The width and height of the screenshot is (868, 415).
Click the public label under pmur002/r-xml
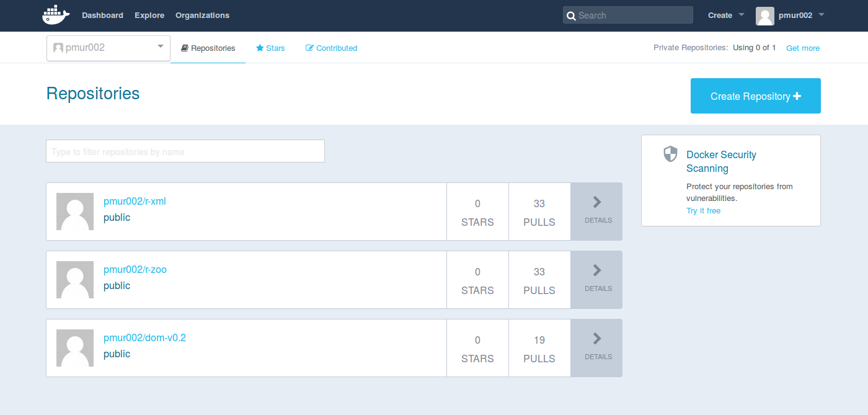click(x=117, y=218)
